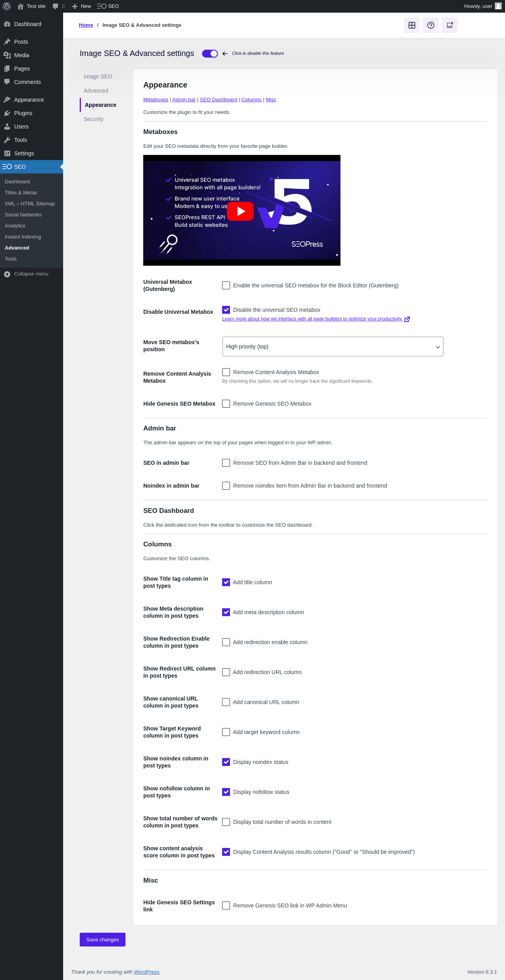Click the WordPress logo in admin bar
This screenshot has width=505, height=980.
(7, 6)
